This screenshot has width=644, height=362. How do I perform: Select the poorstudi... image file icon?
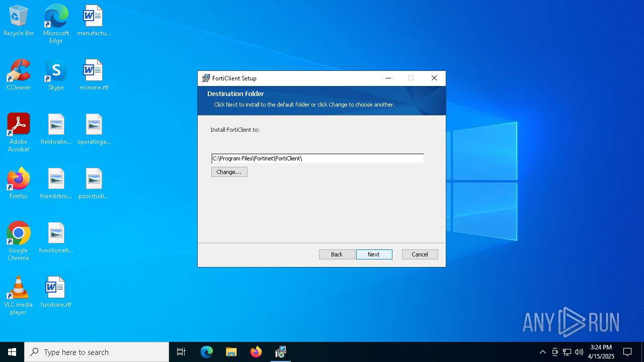click(x=94, y=184)
